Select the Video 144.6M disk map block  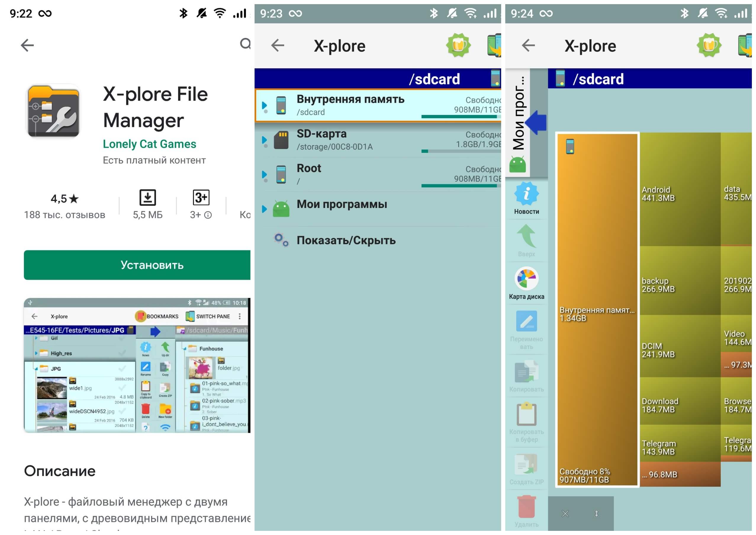click(x=736, y=334)
